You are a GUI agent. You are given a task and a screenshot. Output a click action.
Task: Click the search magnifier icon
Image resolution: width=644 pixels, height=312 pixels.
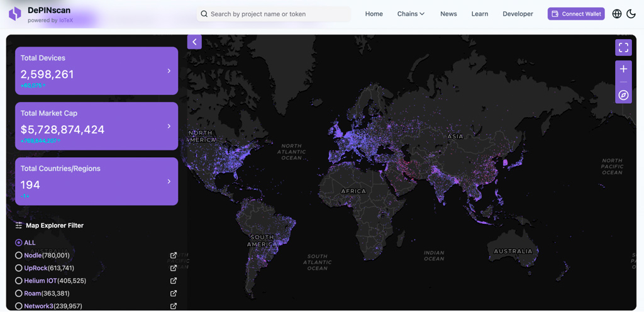coord(204,14)
